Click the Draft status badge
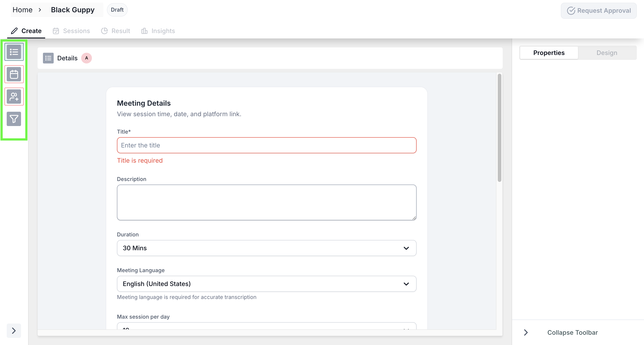Image resolution: width=644 pixels, height=345 pixels. [x=117, y=10]
